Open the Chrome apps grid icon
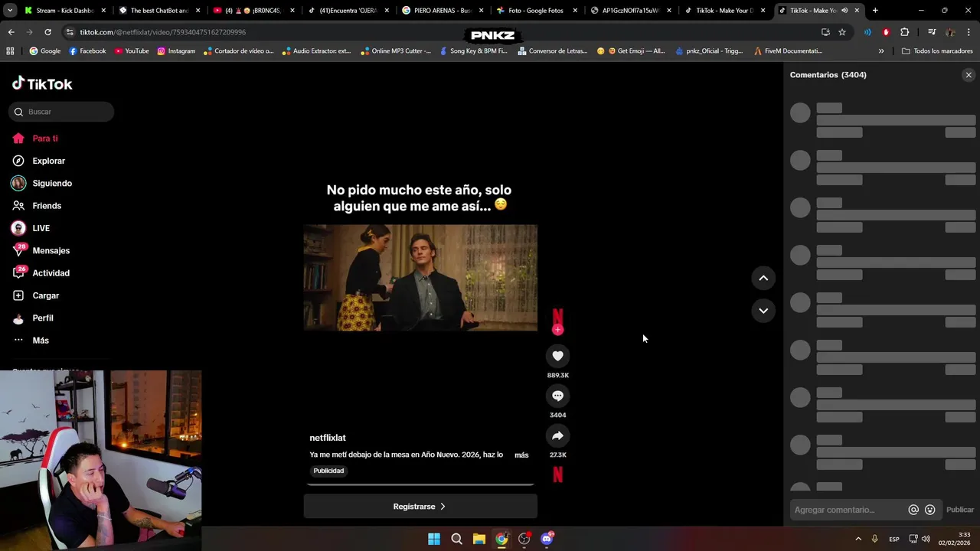The width and height of the screenshot is (980, 551). (x=10, y=51)
